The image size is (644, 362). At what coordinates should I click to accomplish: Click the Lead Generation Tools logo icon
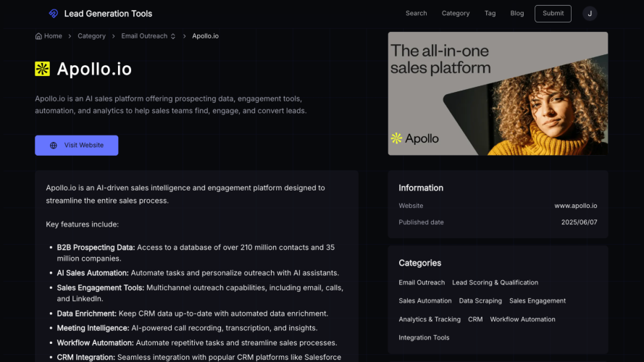(54, 14)
